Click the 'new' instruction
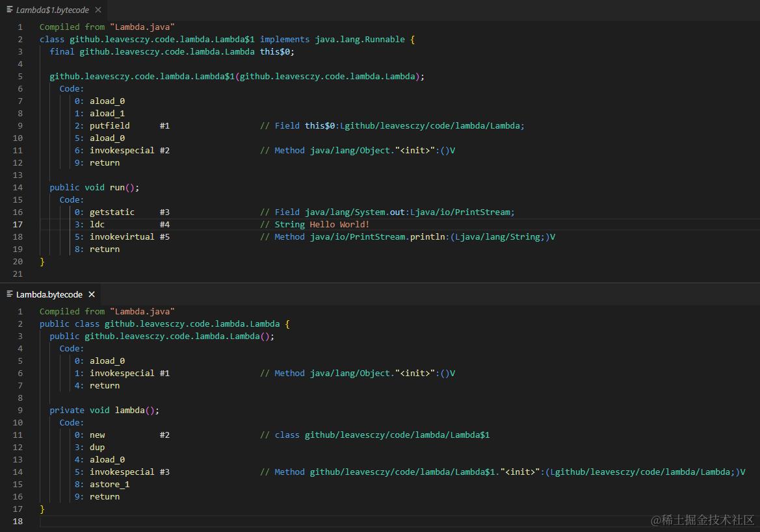The image size is (760, 532). coord(97,435)
